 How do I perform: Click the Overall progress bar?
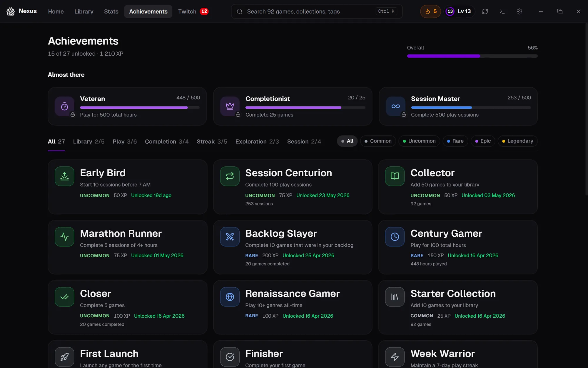click(472, 56)
